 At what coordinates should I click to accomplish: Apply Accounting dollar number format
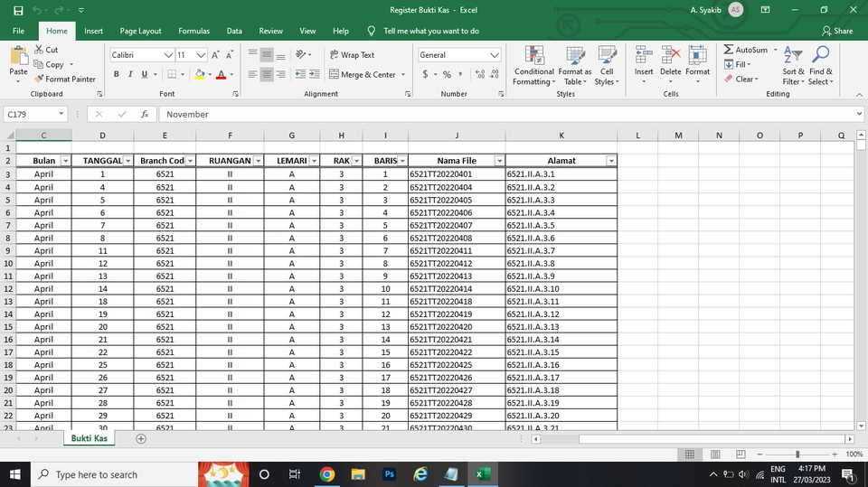click(425, 74)
